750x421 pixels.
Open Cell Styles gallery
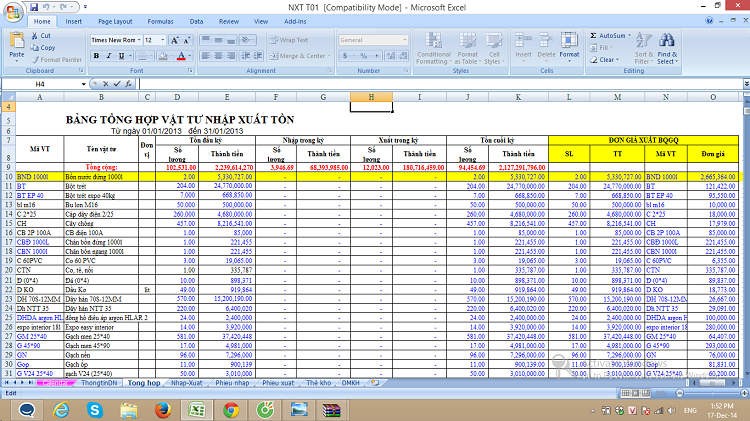click(x=494, y=48)
